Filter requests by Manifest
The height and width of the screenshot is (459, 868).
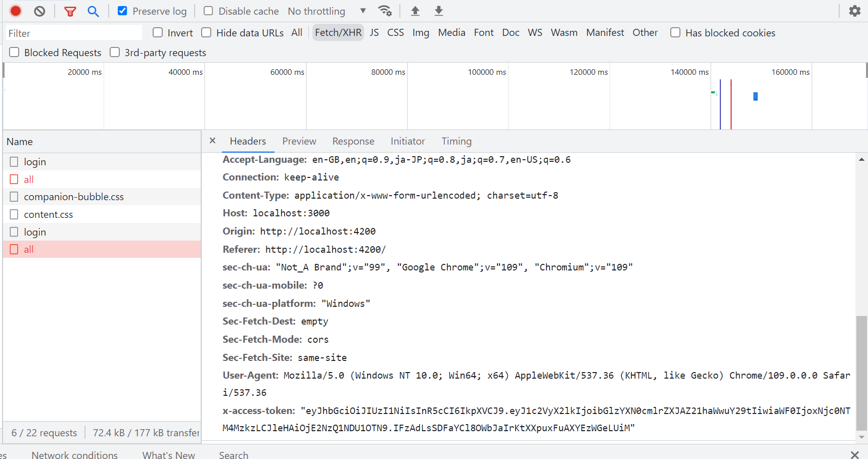coord(605,32)
